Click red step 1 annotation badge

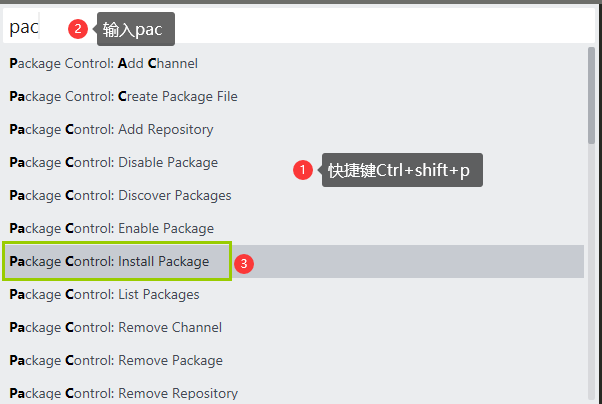pyautogui.click(x=303, y=171)
